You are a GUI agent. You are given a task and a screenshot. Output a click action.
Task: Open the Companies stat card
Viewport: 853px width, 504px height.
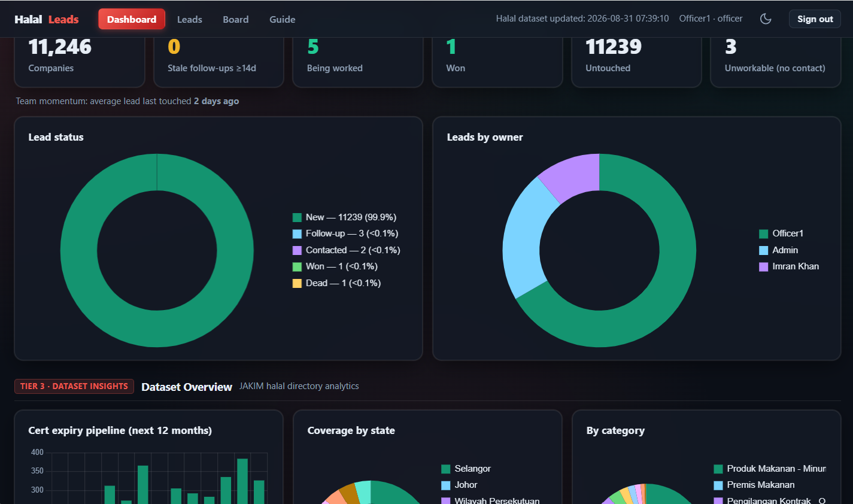tap(80, 62)
